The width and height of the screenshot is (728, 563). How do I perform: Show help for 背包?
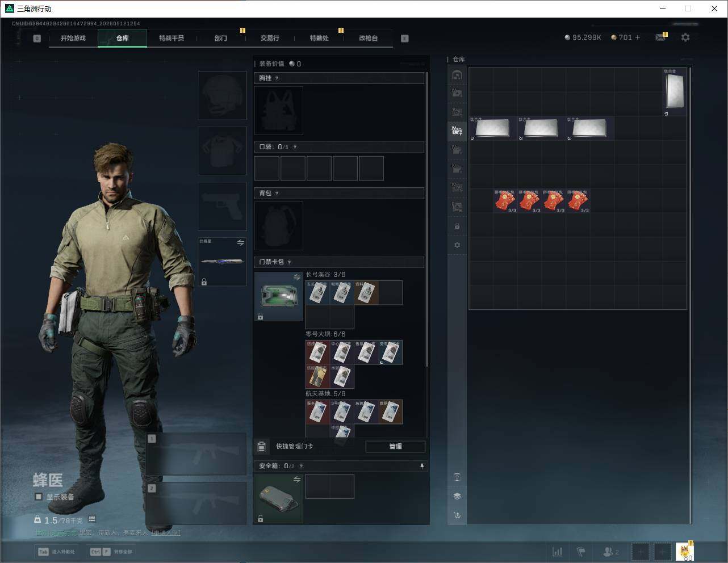pos(277,194)
